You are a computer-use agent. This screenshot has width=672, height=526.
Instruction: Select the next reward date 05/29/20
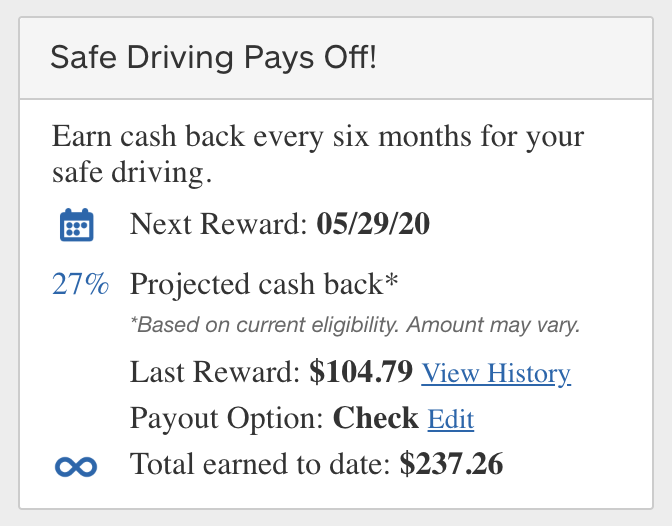tap(373, 224)
